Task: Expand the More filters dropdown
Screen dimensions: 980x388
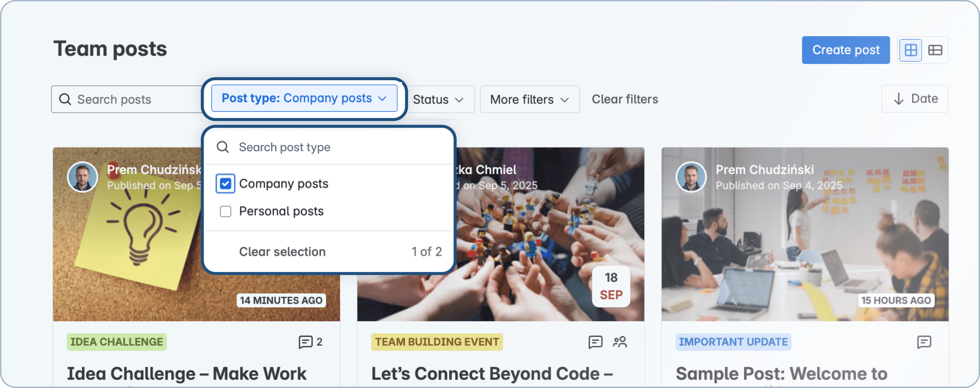Action: pyautogui.click(x=530, y=99)
